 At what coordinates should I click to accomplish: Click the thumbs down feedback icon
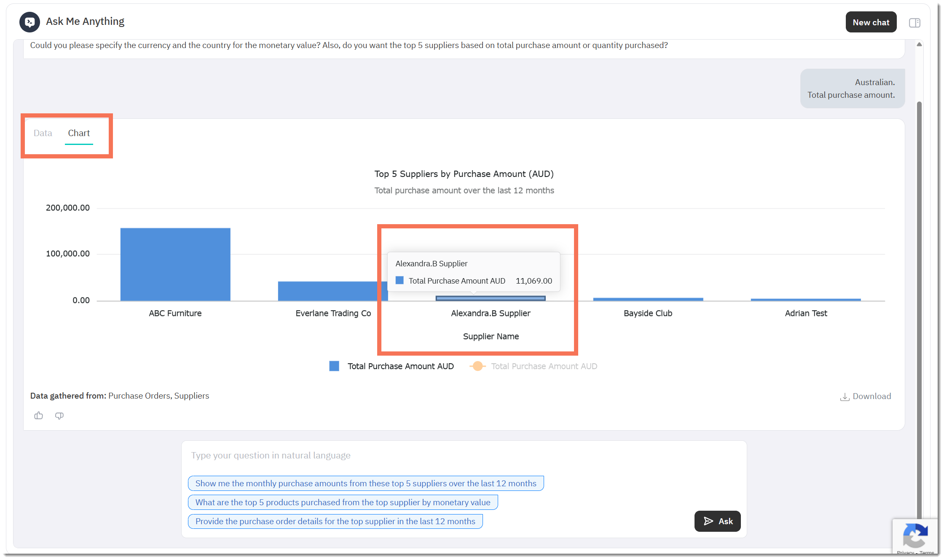[x=59, y=415]
